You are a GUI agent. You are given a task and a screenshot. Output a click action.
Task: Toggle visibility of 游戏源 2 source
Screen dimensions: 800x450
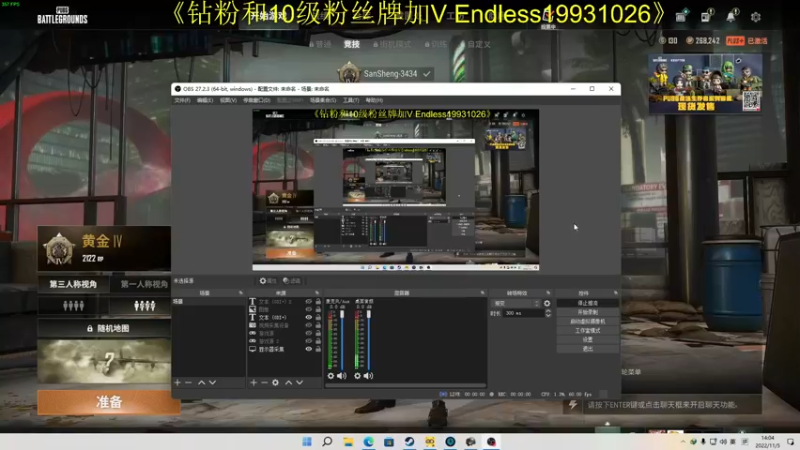point(309,341)
